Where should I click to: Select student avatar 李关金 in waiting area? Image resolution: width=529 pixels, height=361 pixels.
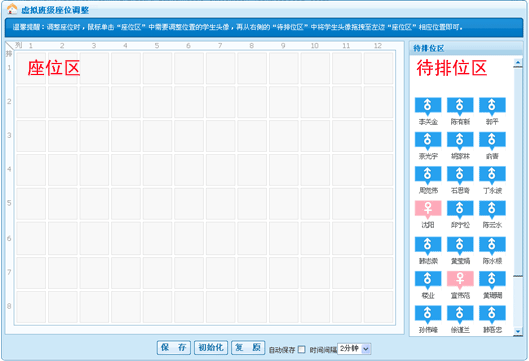[x=428, y=106]
